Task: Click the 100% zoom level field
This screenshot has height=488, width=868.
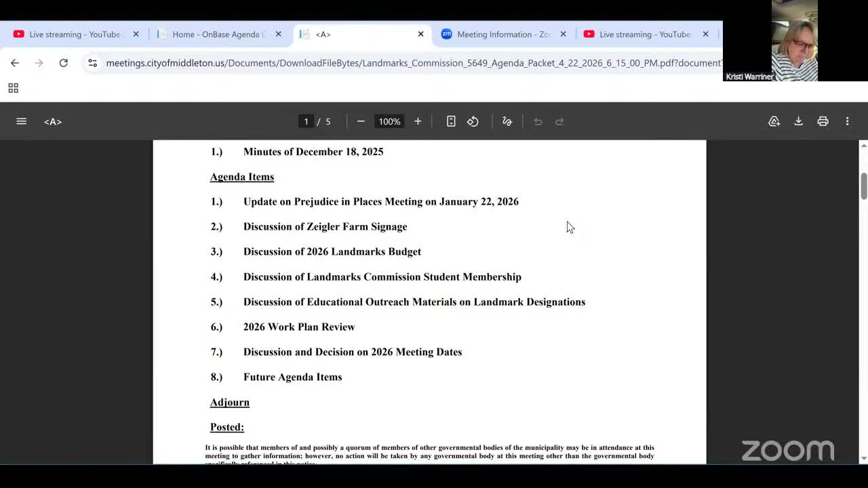Action: point(389,121)
